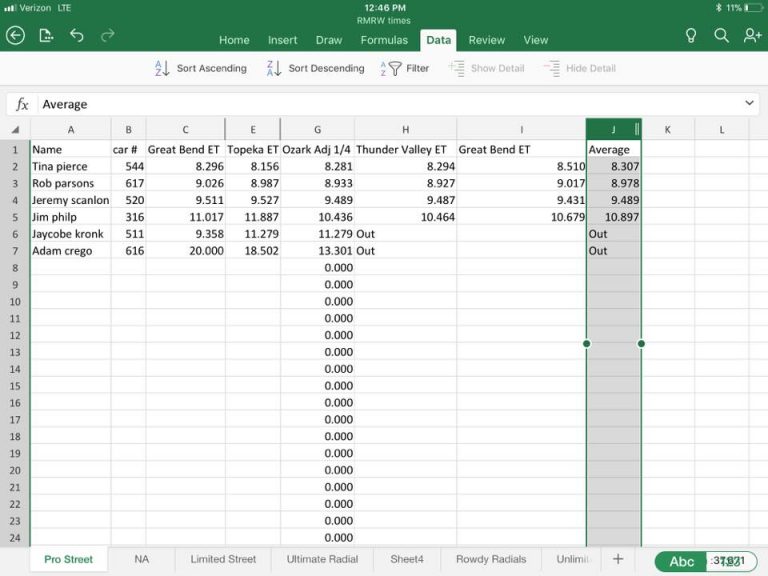Sort column in ascending order
This screenshot has height=576, width=768.
pyautogui.click(x=200, y=68)
